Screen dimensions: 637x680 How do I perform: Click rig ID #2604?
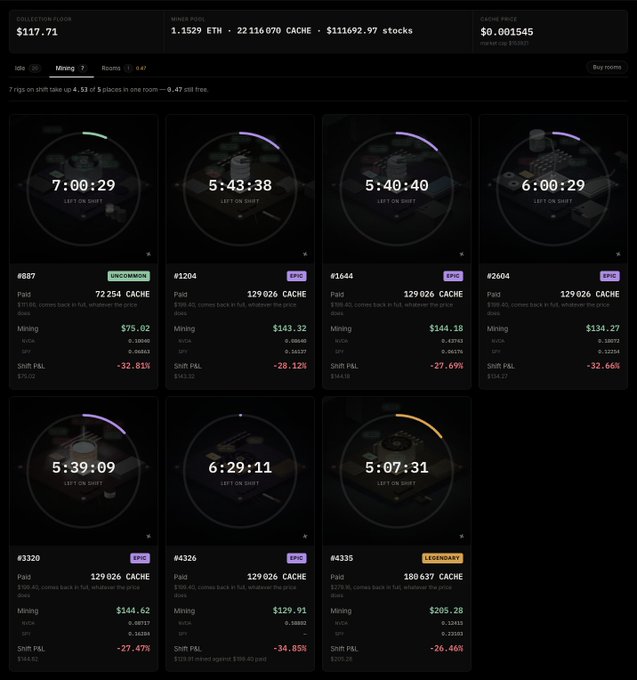coord(498,276)
